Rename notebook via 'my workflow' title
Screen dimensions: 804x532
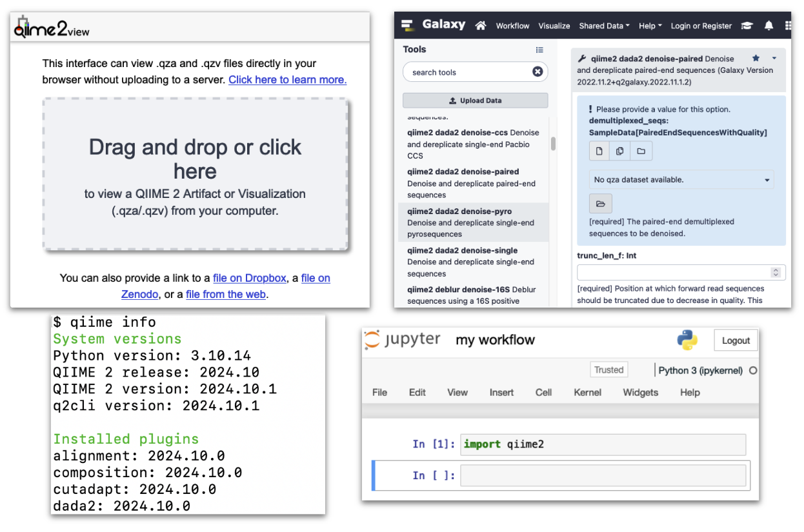click(x=496, y=340)
